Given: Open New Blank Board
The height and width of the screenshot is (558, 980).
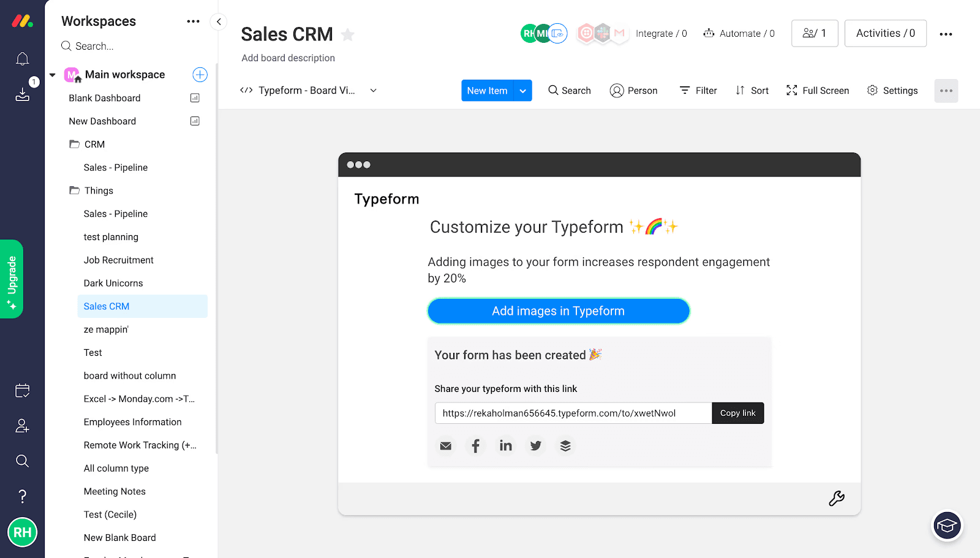Looking at the screenshot, I should pos(120,538).
